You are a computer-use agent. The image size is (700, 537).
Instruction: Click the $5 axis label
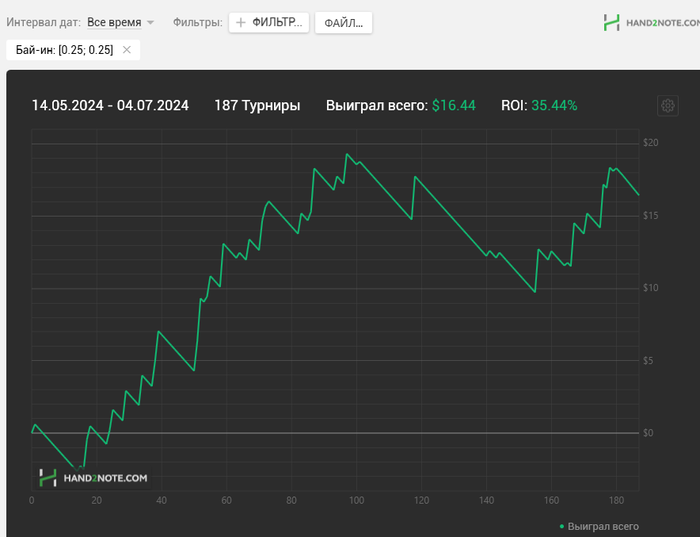pyautogui.click(x=648, y=360)
